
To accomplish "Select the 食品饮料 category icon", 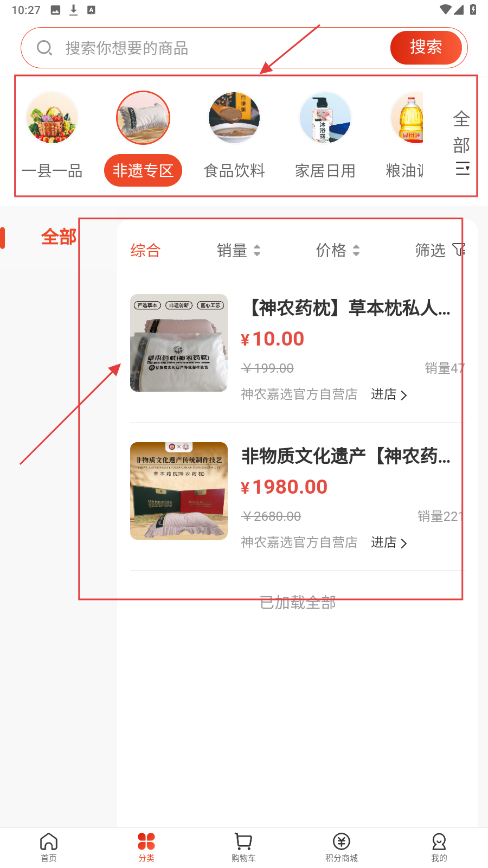I will [234, 118].
